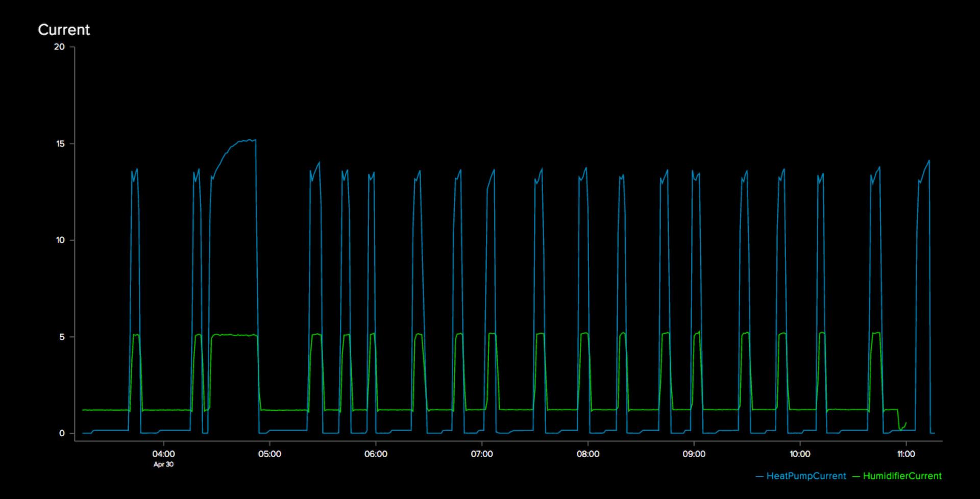The height and width of the screenshot is (499, 980).
Task: Click the Apr 30 date label
Action: (x=162, y=464)
